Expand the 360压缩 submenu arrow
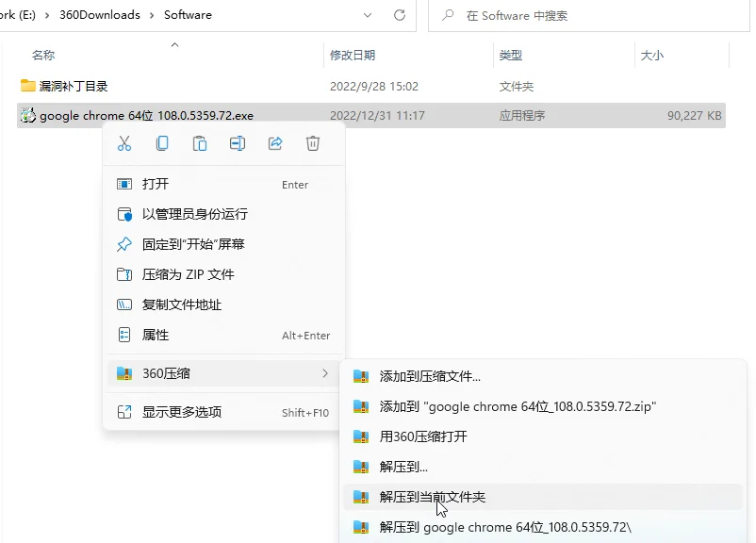Viewport: 756px width, 543px height. [325, 373]
